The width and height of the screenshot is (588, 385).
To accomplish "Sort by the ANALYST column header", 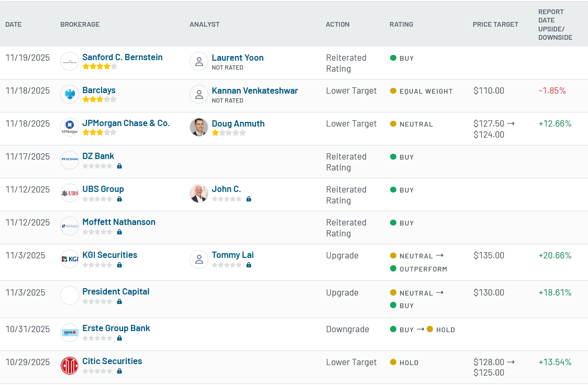I will tap(204, 25).
